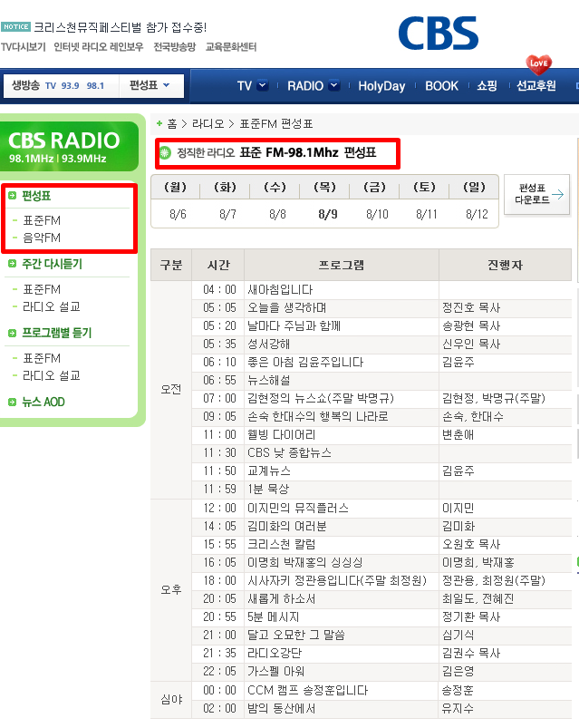Image resolution: width=579 pixels, height=728 pixels.
Task: Click 손숙 한대수의 행복의 나라로 program
Action: point(317,416)
